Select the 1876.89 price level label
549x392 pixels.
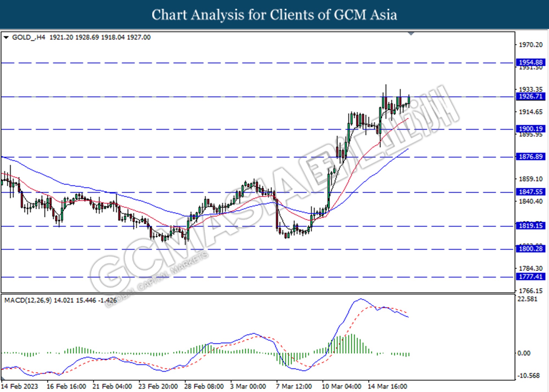point(530,156)
